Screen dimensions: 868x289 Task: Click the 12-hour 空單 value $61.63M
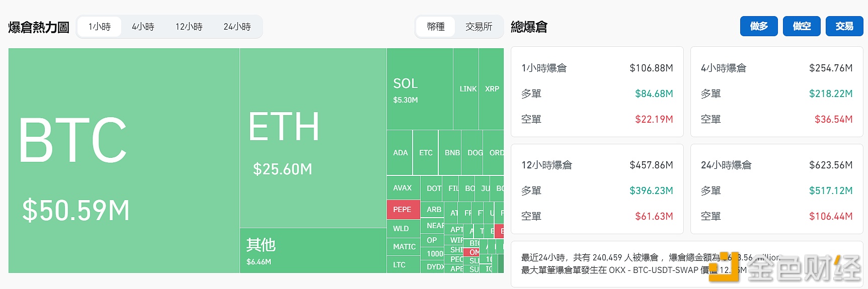point(654,216)
